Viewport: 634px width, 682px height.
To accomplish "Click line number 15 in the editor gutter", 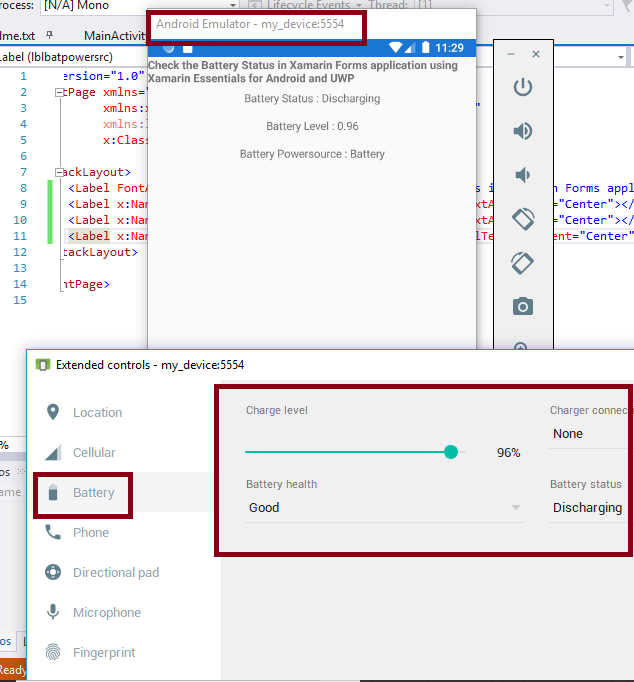I will tap(20, 300).
